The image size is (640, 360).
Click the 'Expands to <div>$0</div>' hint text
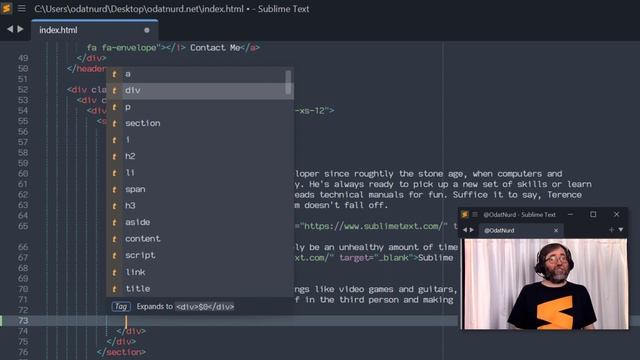[185, 307]
